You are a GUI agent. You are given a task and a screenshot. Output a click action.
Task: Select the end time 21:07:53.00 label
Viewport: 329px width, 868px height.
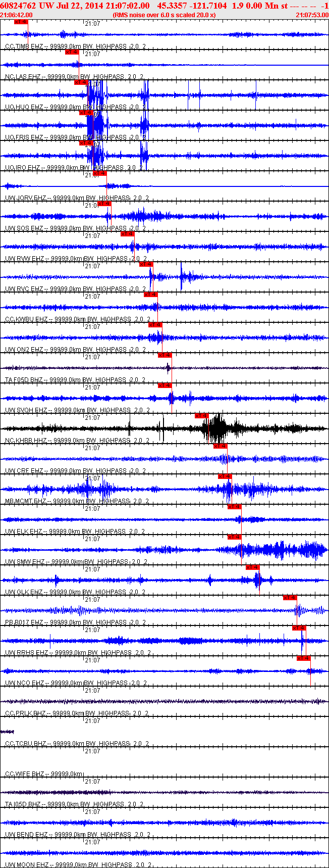pyautogui.click(x=312, y=15)
